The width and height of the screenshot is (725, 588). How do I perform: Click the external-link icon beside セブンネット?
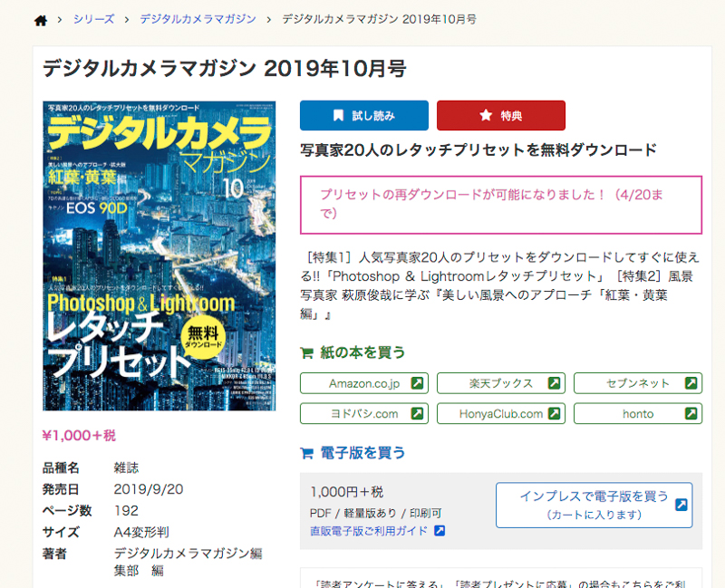click(x=691, y=383)
